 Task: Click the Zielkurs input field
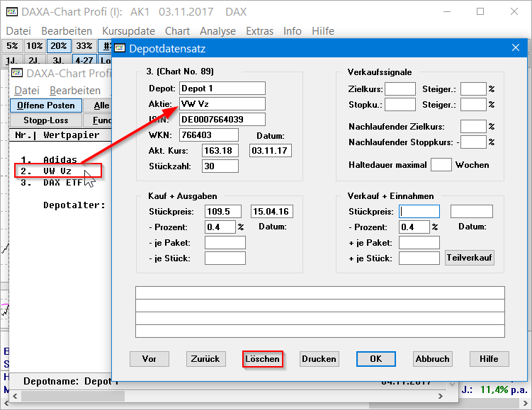[400, 89]
